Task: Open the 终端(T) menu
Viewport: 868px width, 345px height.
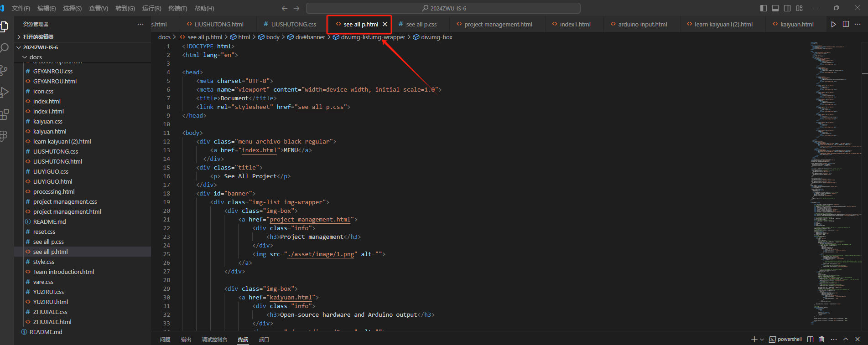Action: click(178, 8)
